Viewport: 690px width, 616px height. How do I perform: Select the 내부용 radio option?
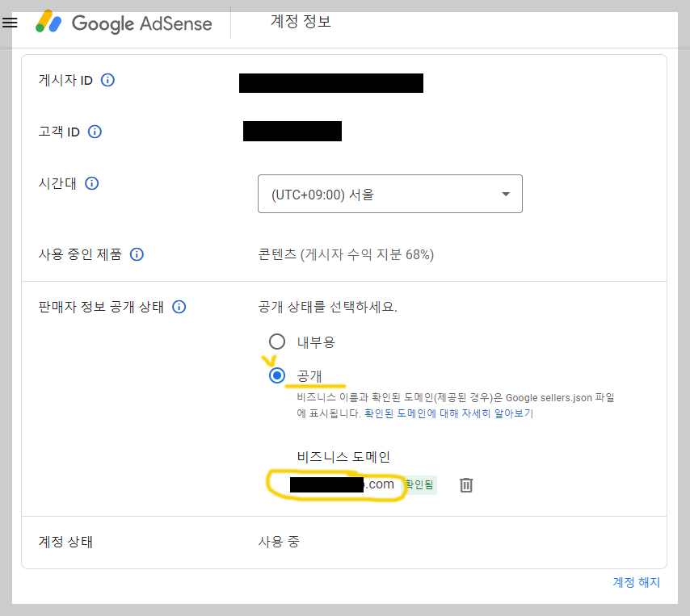[x=277, y=342]
